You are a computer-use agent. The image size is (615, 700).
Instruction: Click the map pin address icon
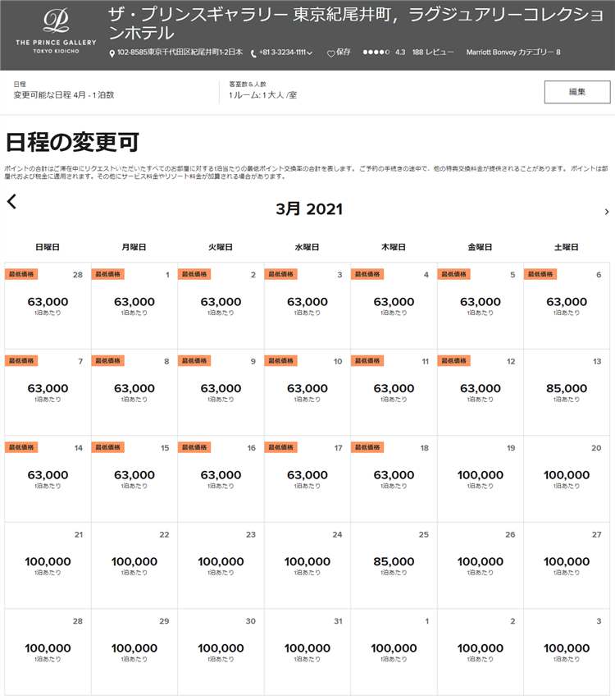[112, 53]
